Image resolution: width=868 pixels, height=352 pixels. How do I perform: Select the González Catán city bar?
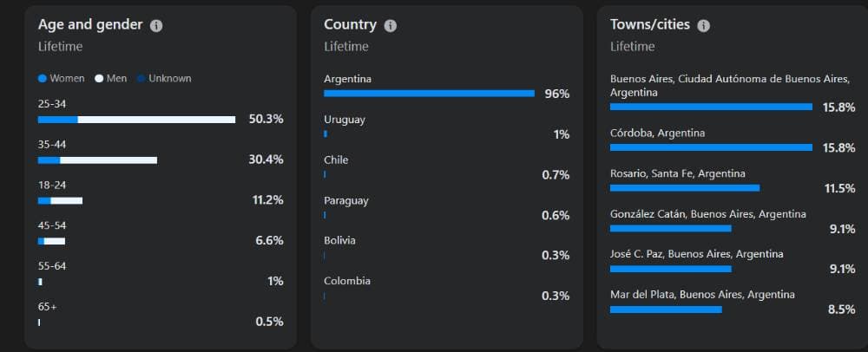671,228
